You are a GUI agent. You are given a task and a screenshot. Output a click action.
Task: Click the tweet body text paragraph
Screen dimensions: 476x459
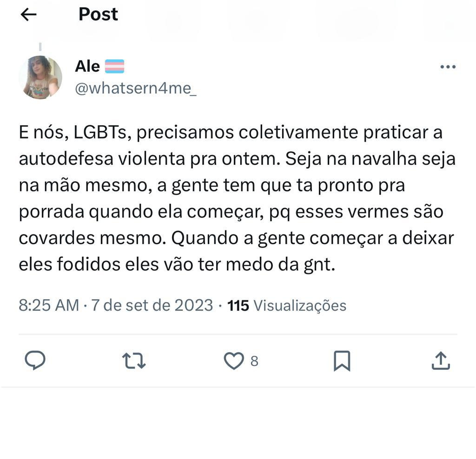pyautogui.click(x=237, y=198)
